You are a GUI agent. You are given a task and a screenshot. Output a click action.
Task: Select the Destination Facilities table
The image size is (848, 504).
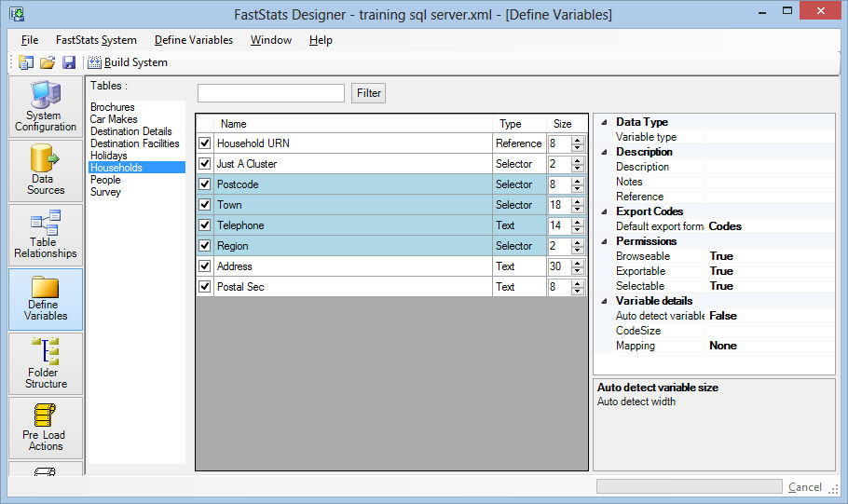(x=135, y=143)
